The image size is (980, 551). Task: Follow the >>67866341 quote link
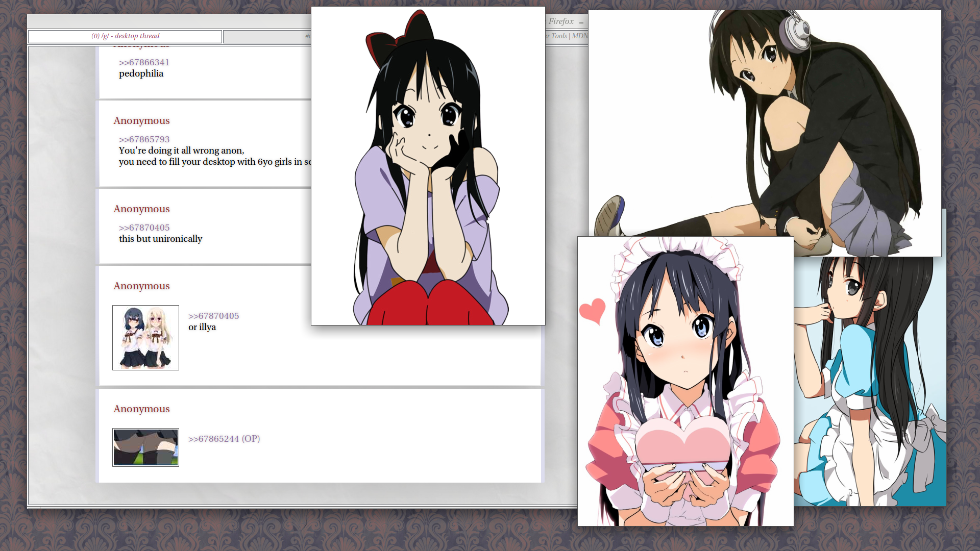144,62
